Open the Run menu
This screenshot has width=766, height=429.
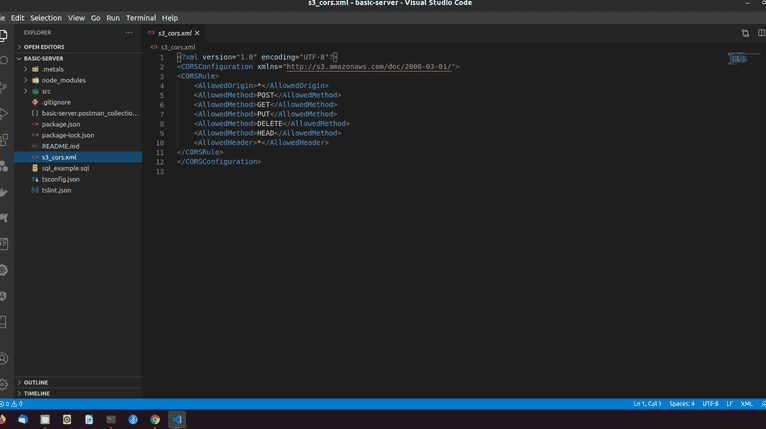click(113, 18)
